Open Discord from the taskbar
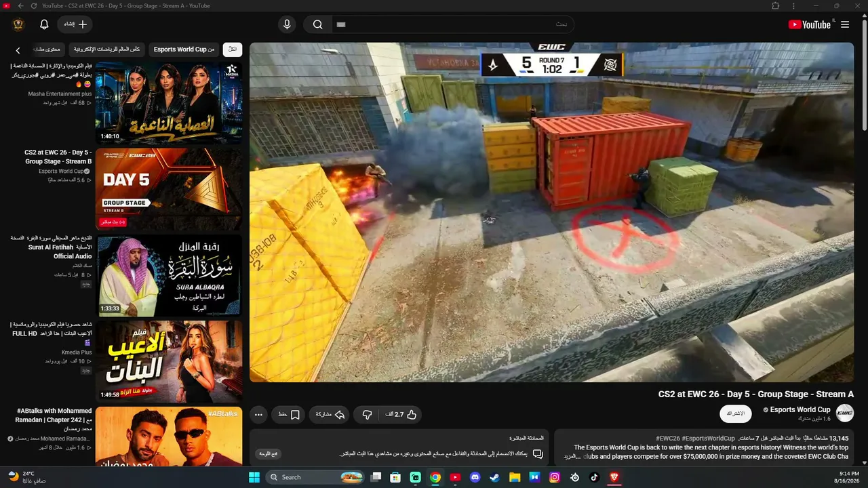868x488 pixels. tap(475, 477)
